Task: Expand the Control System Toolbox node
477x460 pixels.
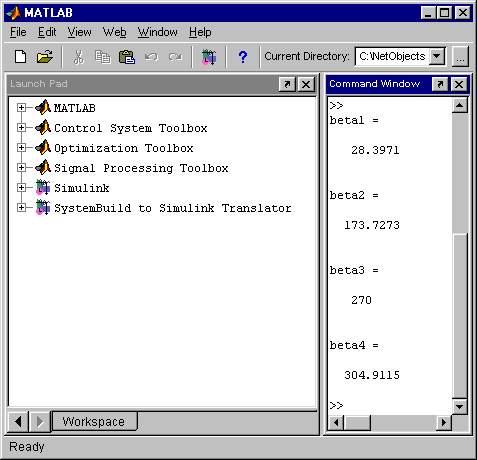Action: [21, 127]
